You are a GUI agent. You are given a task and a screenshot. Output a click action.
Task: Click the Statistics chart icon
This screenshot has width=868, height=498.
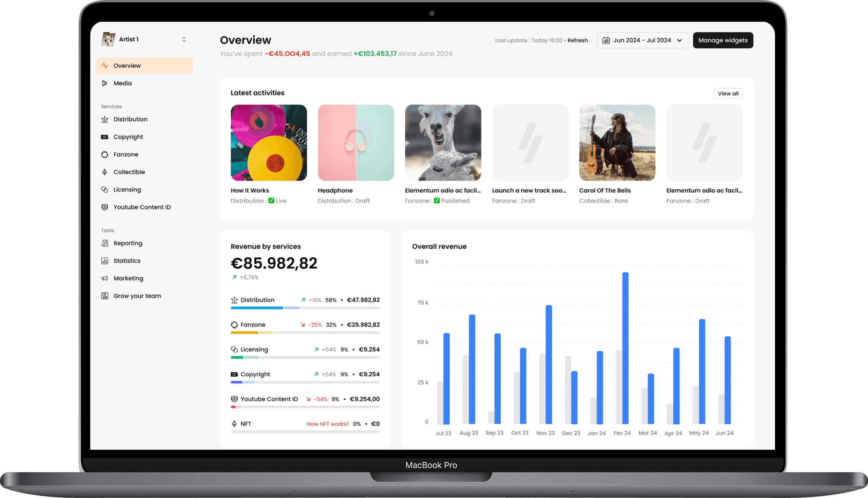tap(104, 261)
